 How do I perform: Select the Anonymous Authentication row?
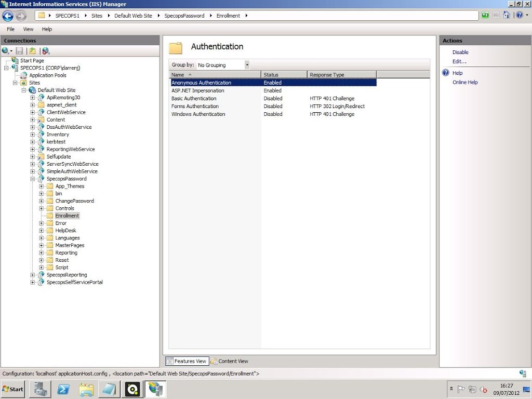273,83
